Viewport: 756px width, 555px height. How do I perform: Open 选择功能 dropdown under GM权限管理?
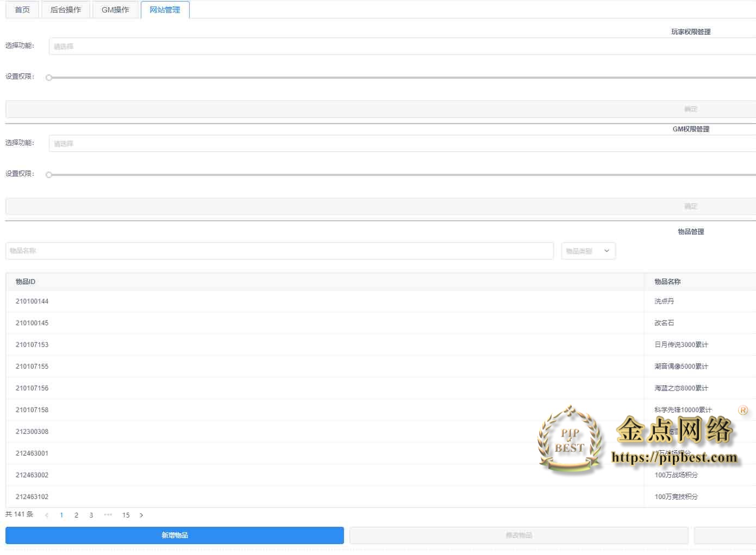(402, 143)
